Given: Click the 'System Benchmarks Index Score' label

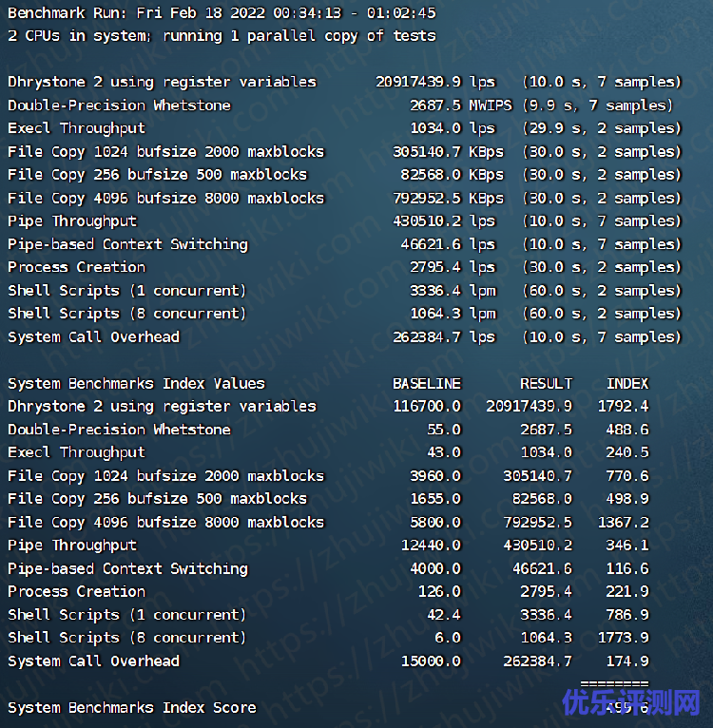Looking at the screenshot, I should [x=132, y=708].
